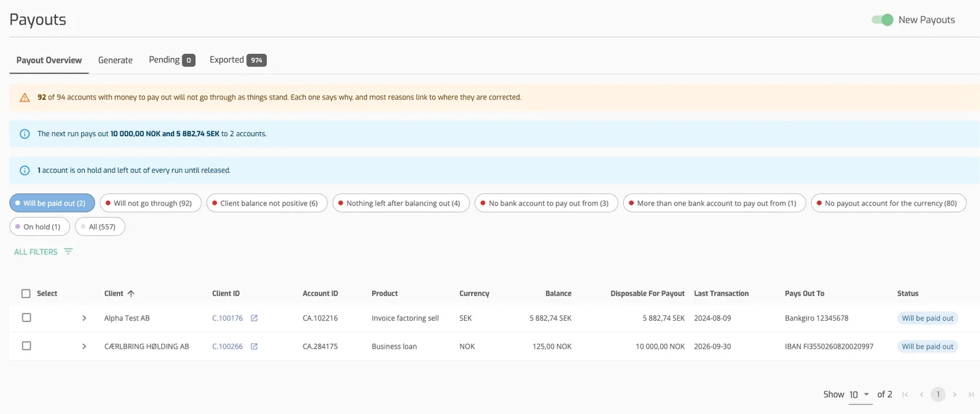Switch to the Generate tab
Viewport: 980px width, 414px height.
point(115,60)
